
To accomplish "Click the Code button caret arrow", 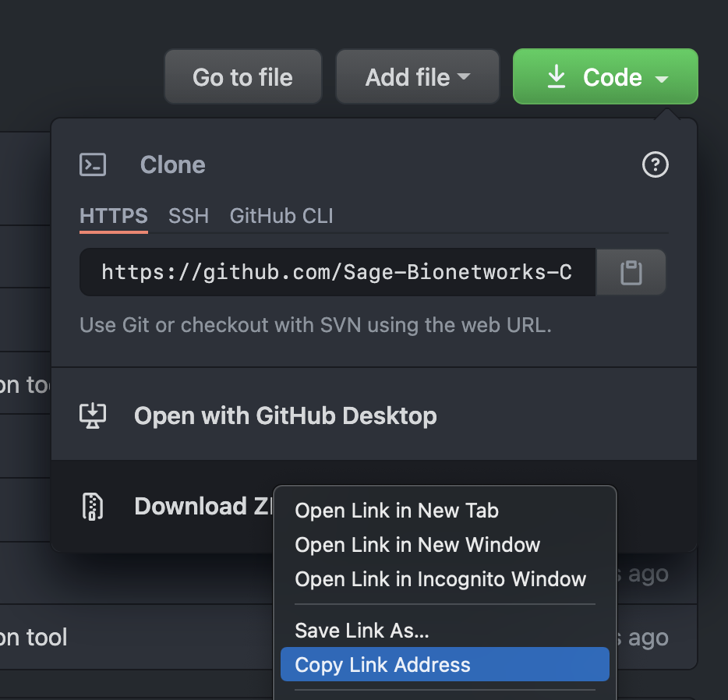I will 662,80.
